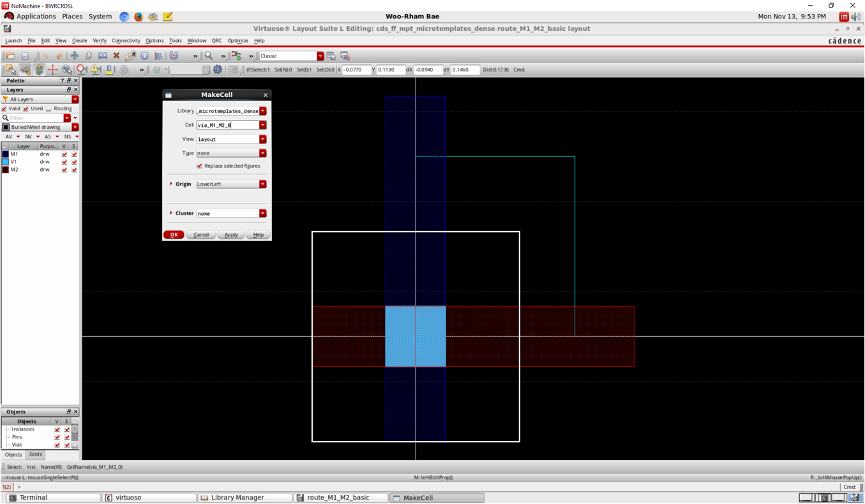Click the Undo arrow icon
865x504 pixels.
[x=45, y=56]
